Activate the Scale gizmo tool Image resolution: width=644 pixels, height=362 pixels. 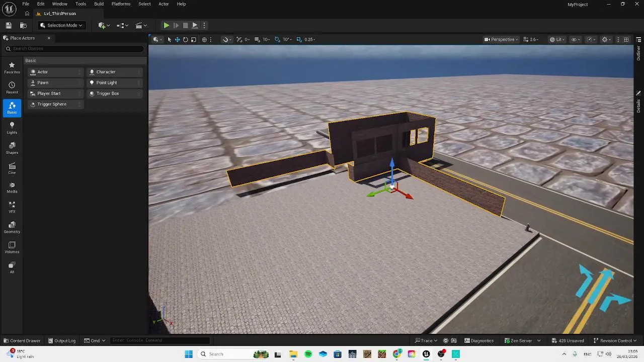(193, 39)
